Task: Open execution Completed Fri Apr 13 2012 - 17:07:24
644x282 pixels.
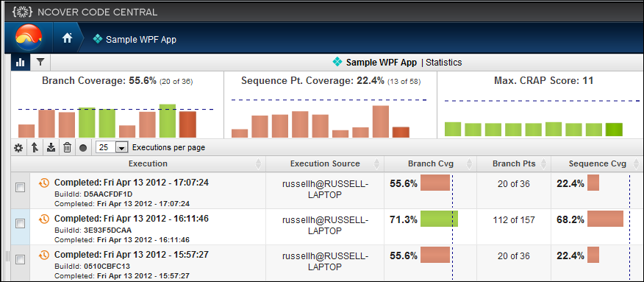Action: (132, 183)
